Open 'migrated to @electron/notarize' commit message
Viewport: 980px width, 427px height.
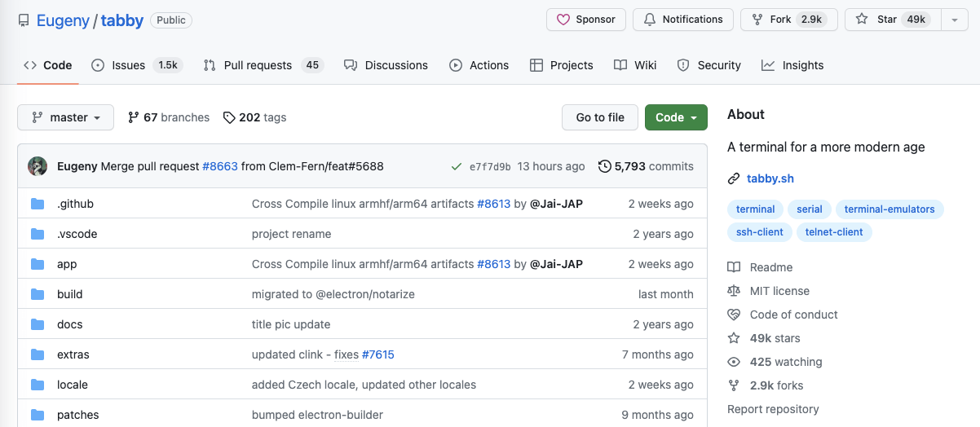(333, 294)
